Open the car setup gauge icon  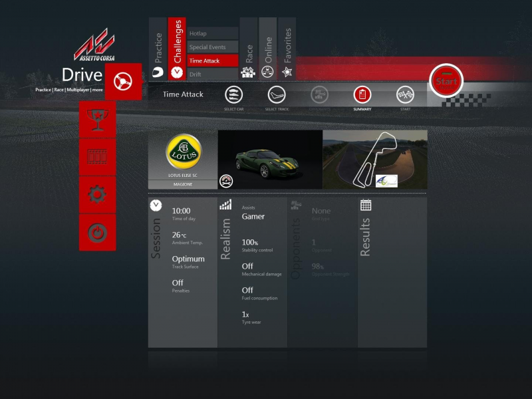(227, 181)
